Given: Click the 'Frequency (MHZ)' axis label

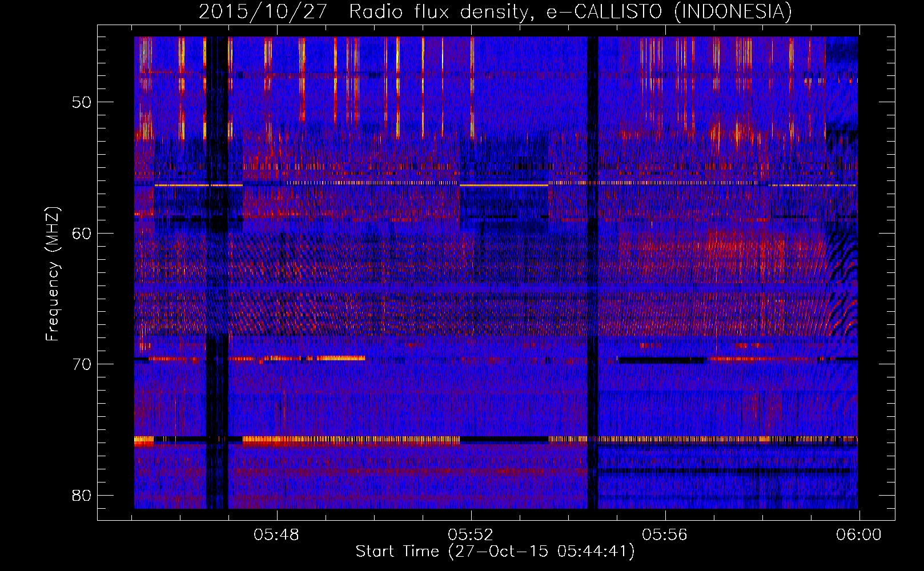Looking at the screenshot, I should coord(53,274).
